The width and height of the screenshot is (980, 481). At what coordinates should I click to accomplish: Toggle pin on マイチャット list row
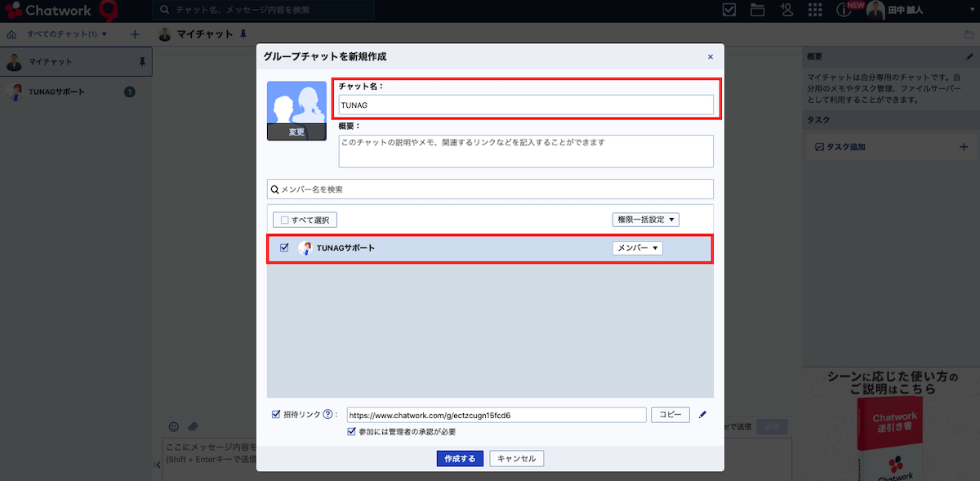141,61
